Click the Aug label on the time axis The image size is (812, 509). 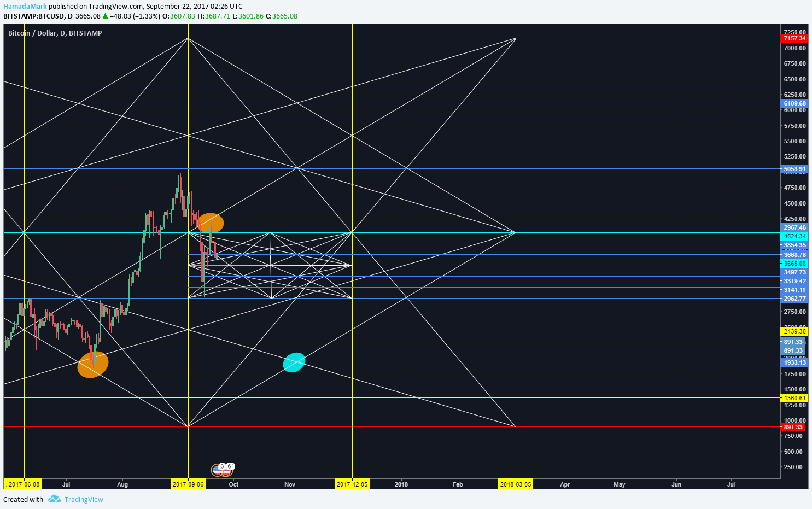click(x=122, y=484)
